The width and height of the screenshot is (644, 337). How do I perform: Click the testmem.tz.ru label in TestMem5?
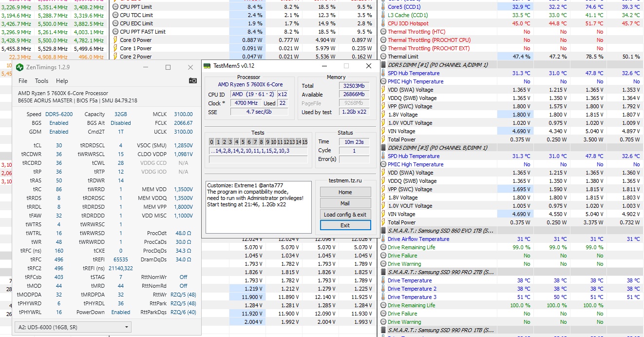pyautogui.click(x=345, y=180)
